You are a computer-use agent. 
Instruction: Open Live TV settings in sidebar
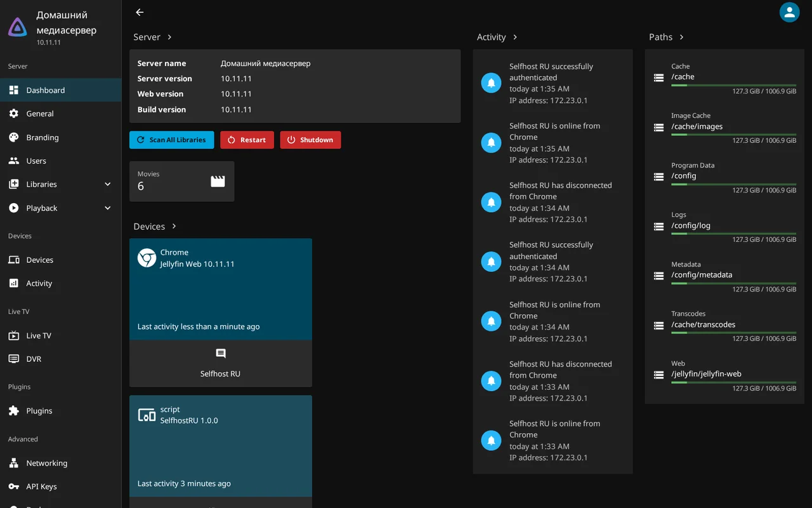click(61, 335)
